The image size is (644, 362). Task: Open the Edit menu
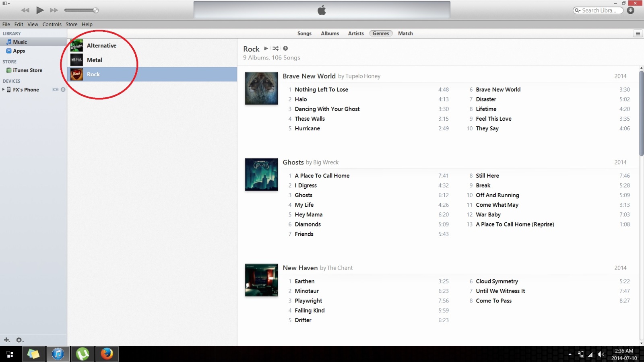click(19, 24)
